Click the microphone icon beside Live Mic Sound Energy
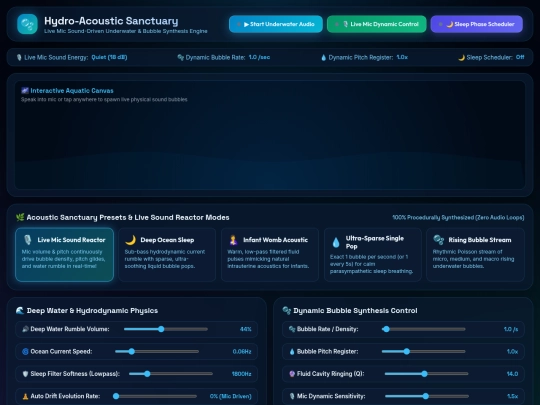The width and height of the screenshot is (540, 405). pyautogui.click(x=19, y=58)
